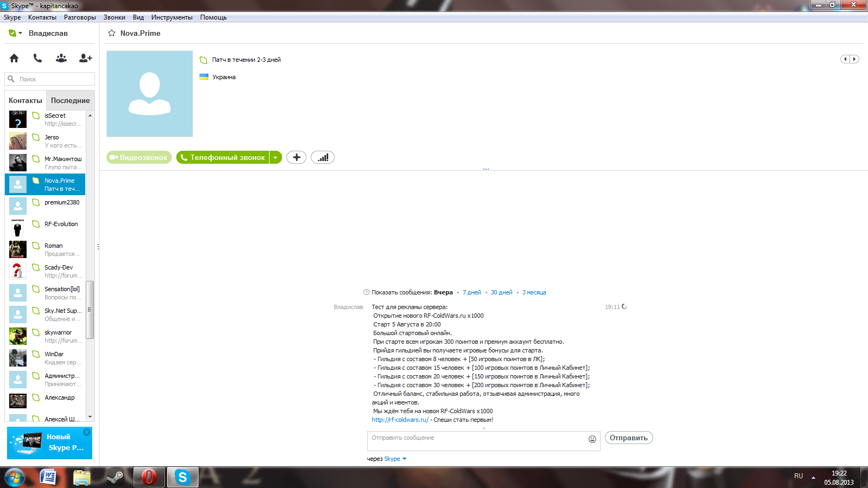Image resolution: width=868 pixels, height=488 pixels.
Task: Click the plus button to add or share
Action: tap(296, 157)
